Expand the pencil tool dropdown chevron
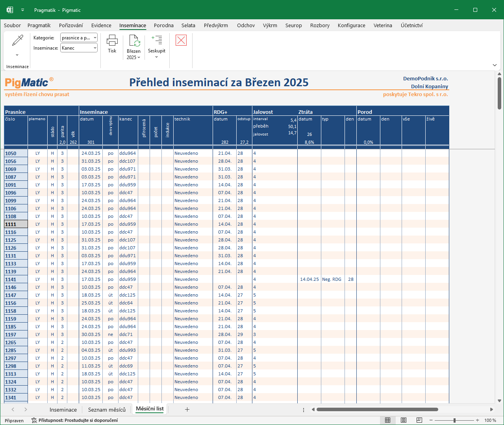Image resolution: width=504 pixels, height=425 pixels. pyautogui.click(x=17, y=55)
